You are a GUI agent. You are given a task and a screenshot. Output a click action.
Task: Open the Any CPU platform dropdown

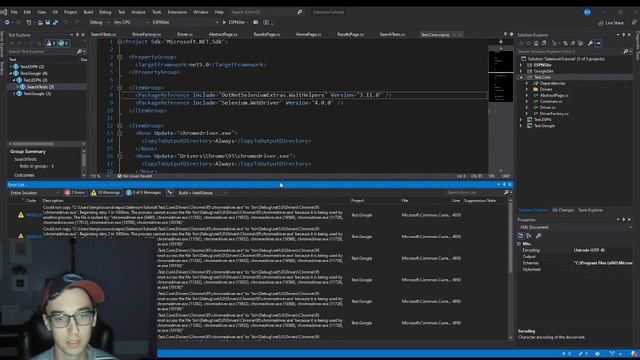point(130,22)
